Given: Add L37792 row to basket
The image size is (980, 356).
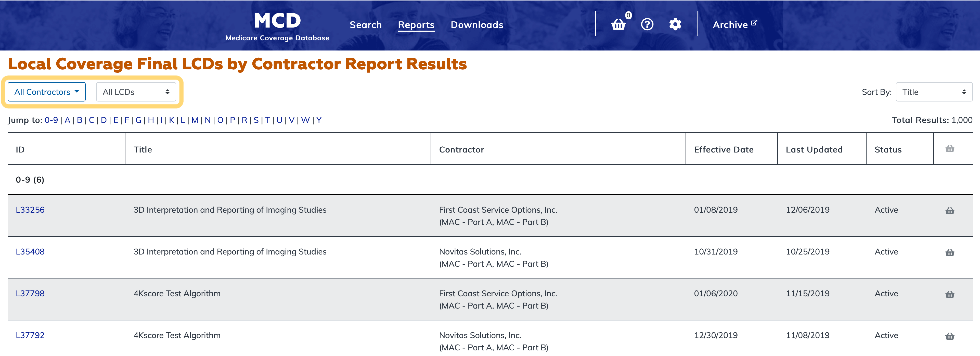Looking at the screenshot, I should [x=950, y=336].
